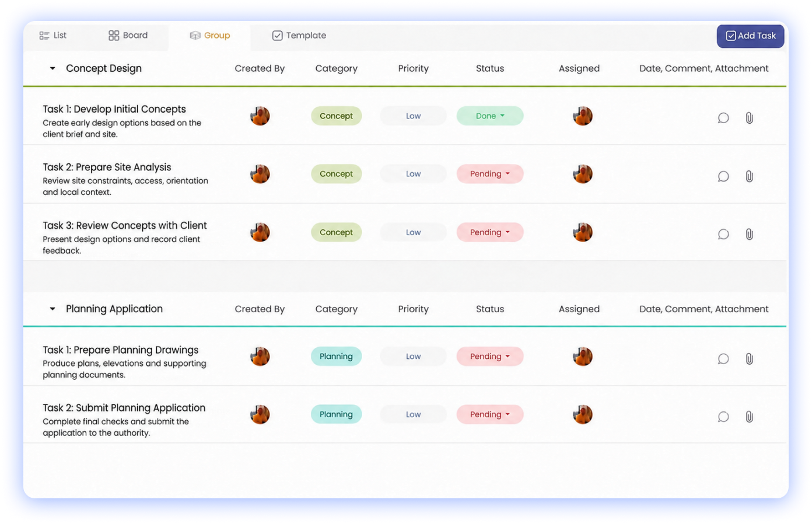Open Task 3: Review Concepts with Client title

pyautogui.click(x=125, y=226)
